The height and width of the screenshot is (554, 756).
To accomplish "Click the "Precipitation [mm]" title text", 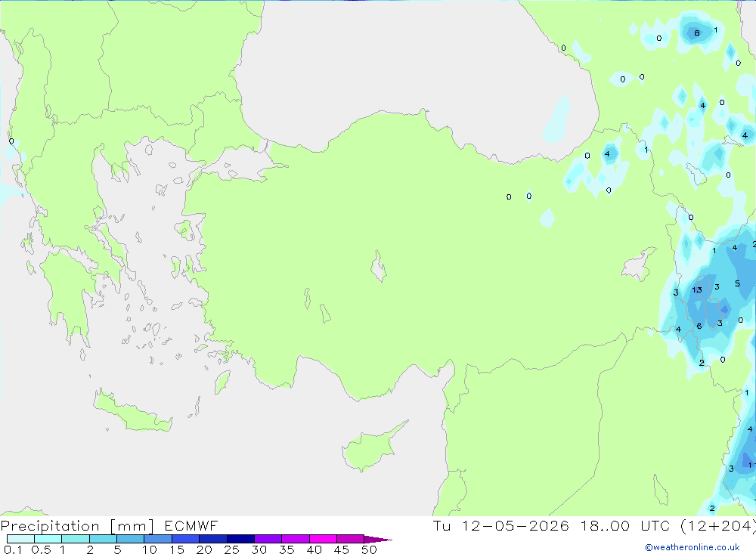I will [x=77, y=525].
